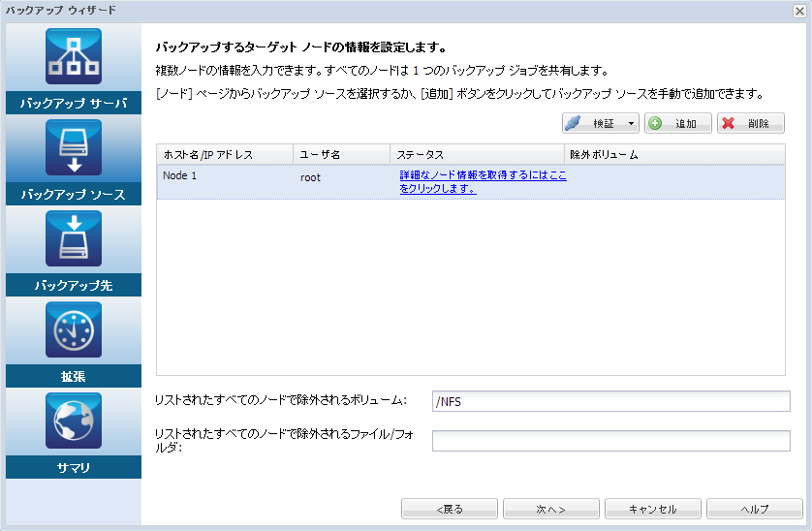The width and height of the screenshot is (812, 531).
Task: Select the バックアップ ソース step label
Action: point(74,194)
